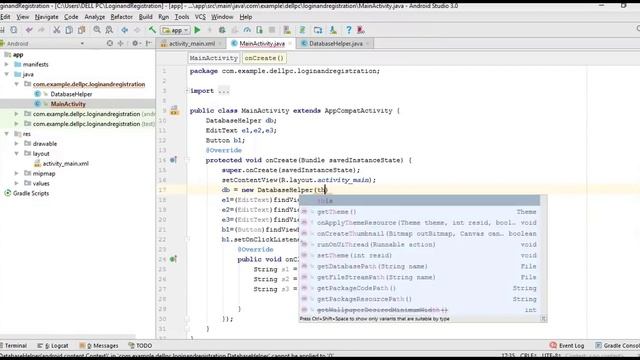
Task: Open the Terminal tool window
Action: click(x=14, y=346)
